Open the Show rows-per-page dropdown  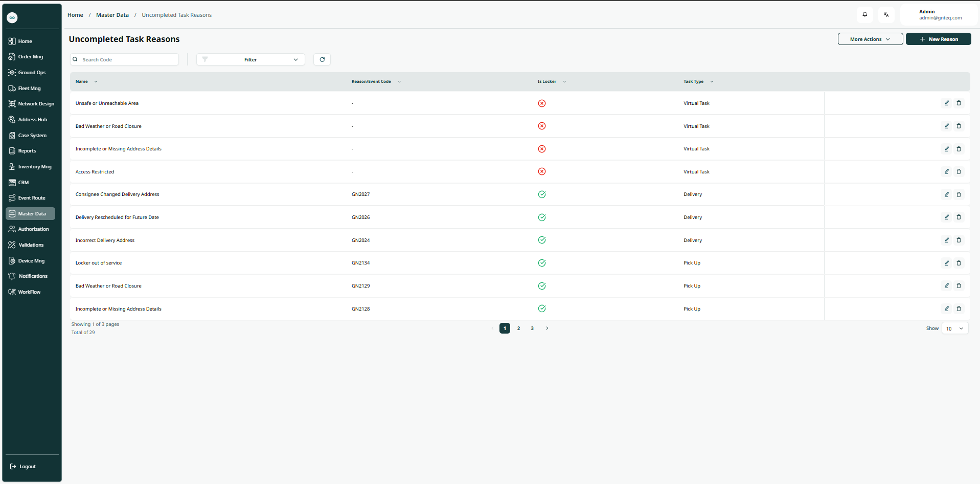point(954,328)
